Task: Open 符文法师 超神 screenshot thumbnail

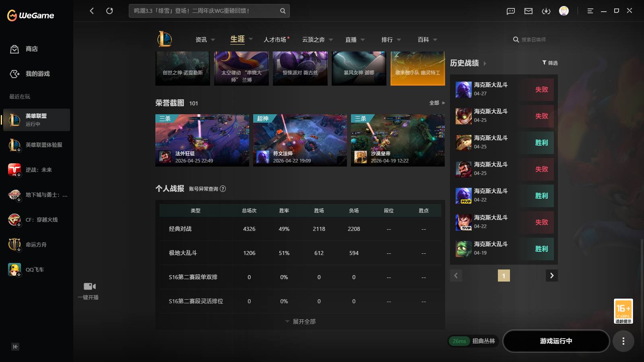Action: pos(300,140)
